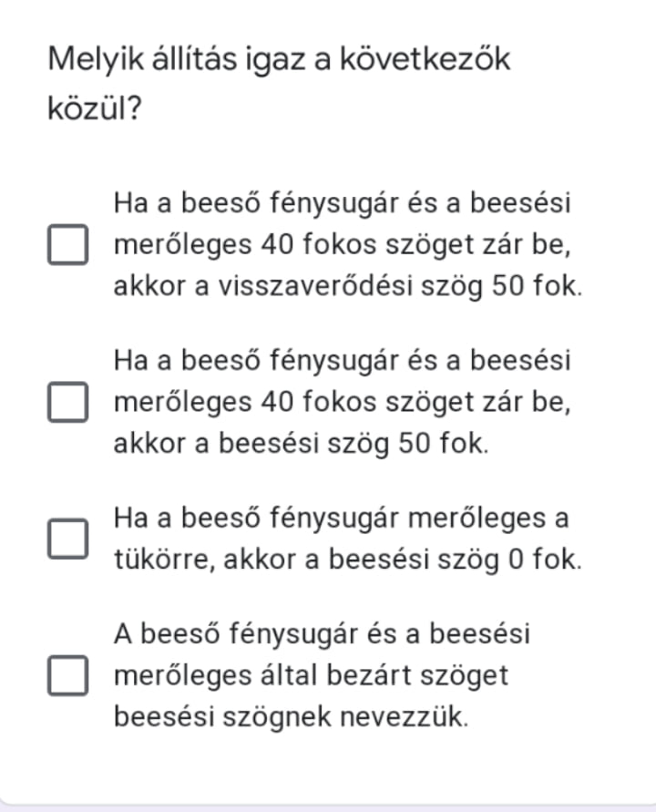Click label line "akkor a visszaverődési szög 50 fok."
The height and width of the screenshot is (812, 656).
click(x=347, y=286)
